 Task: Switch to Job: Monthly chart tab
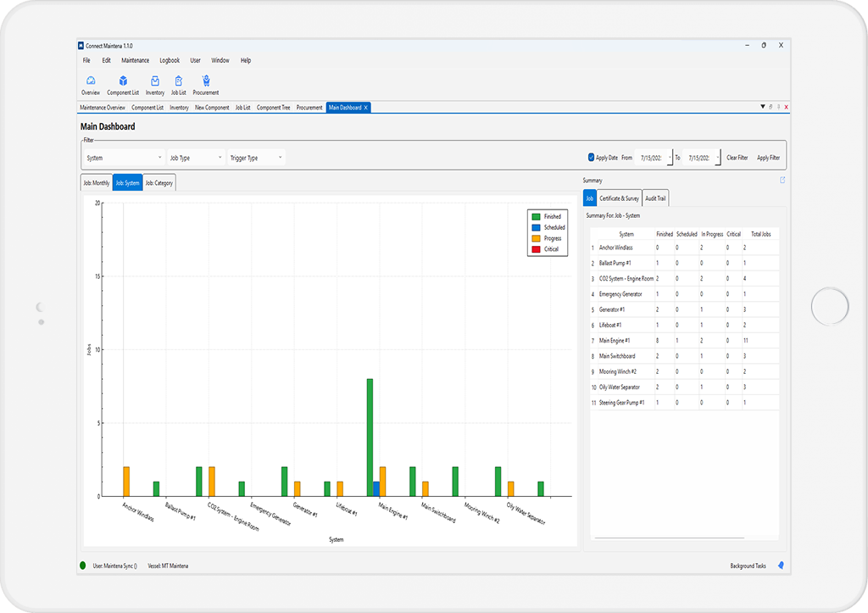tap(97, 183)
